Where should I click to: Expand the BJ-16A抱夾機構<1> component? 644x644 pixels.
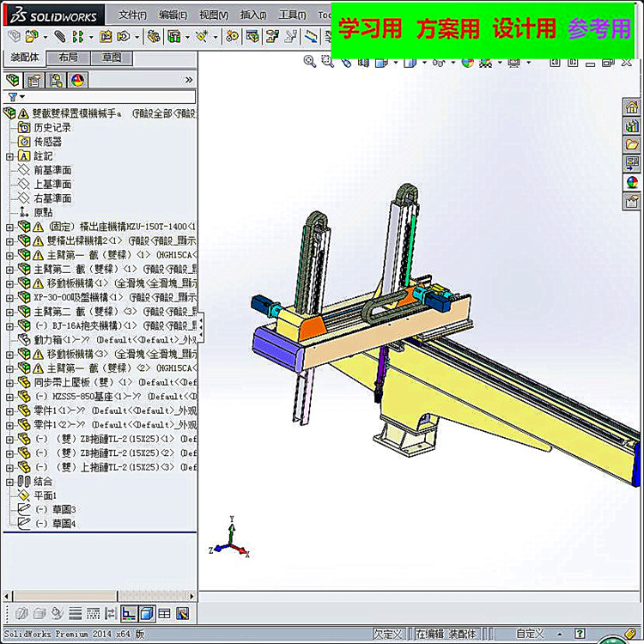tap(9, 326)
